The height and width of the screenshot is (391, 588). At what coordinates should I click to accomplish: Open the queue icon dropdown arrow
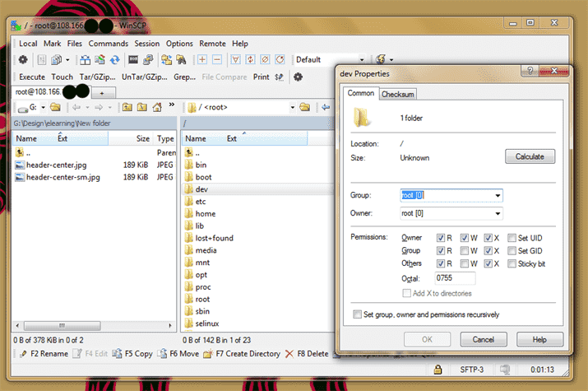click(x=67, y=59)
